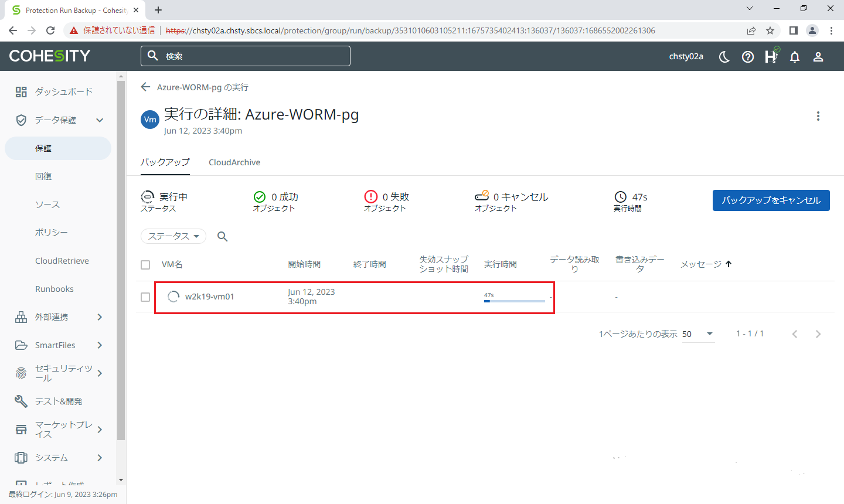The image size is (844, 504).
Task: Go back with the Azure-WORM-pg arrow
Action: click(x=146, y=87)
